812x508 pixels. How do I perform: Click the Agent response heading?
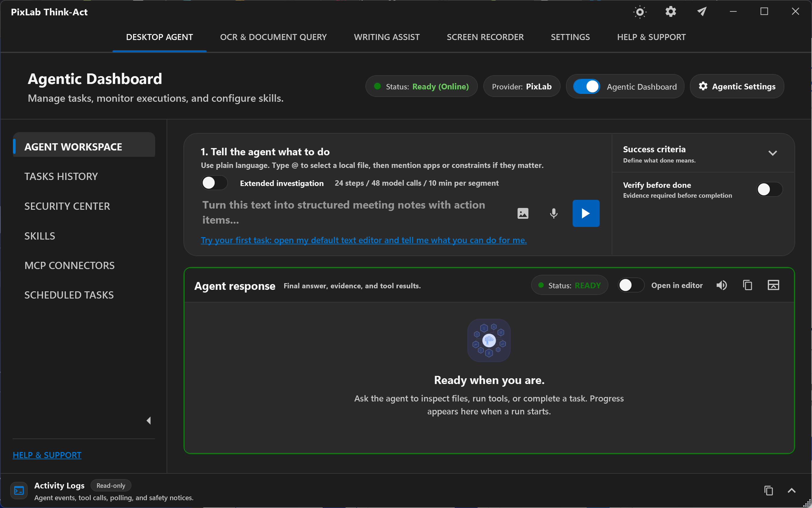[x=235, y=286]
